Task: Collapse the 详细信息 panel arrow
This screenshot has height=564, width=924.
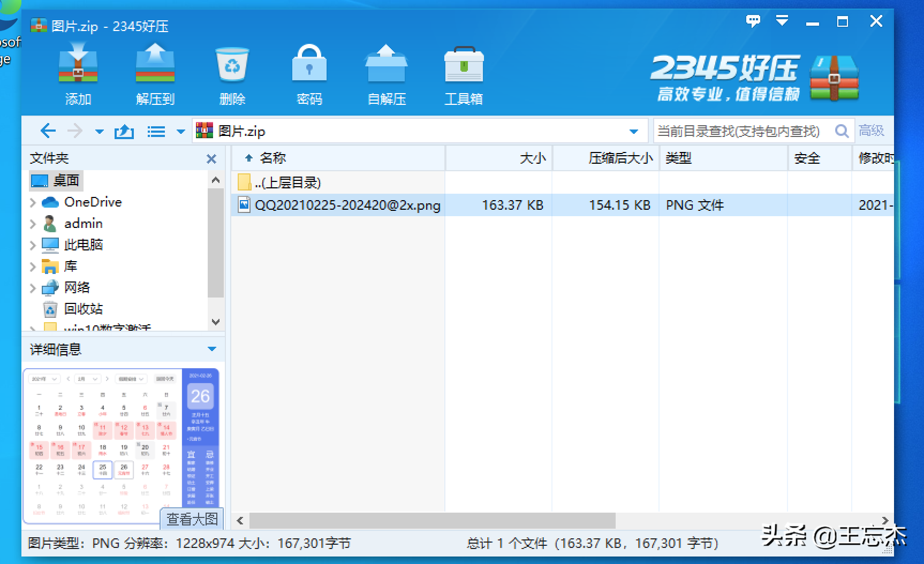Action: click(212, 349)
